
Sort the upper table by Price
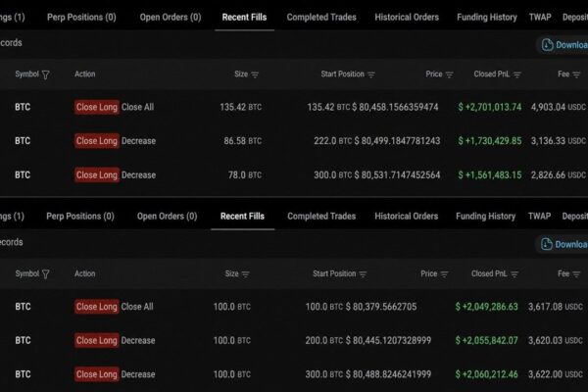(x=449, y=74)
